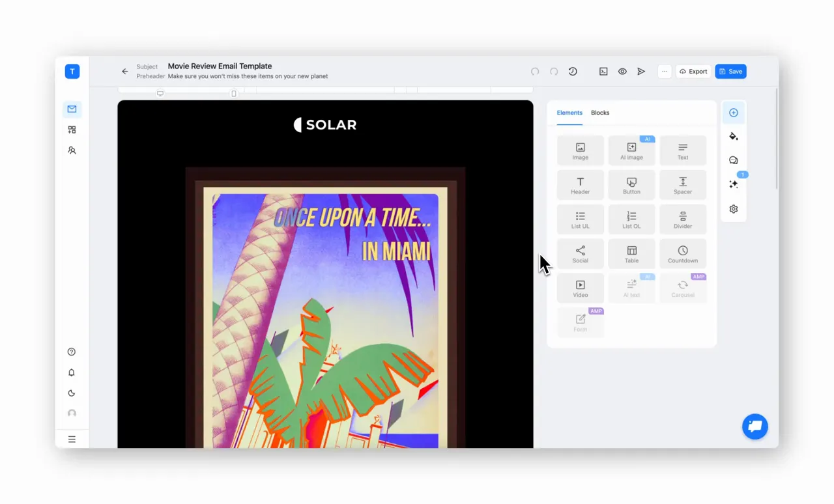This screenshot has width=834, height=504.
Task: Open the AI sparkle assistant panel
Action: (734, 184)
